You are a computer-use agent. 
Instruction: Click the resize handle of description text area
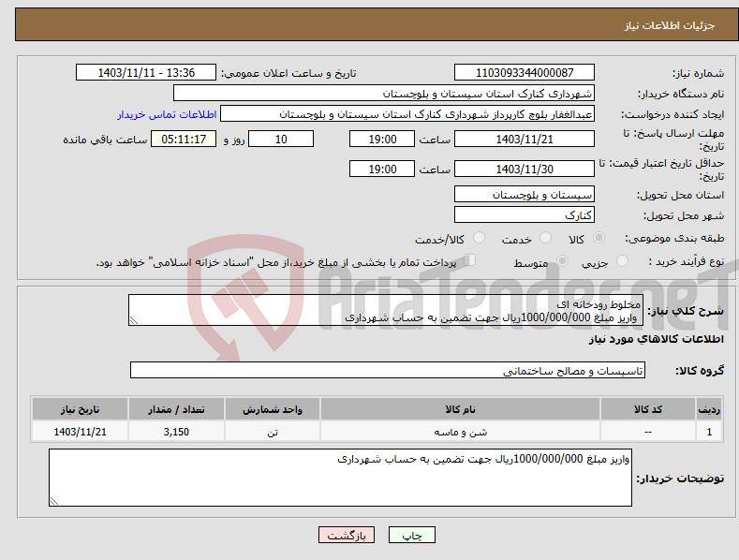(x=134, y=320)
